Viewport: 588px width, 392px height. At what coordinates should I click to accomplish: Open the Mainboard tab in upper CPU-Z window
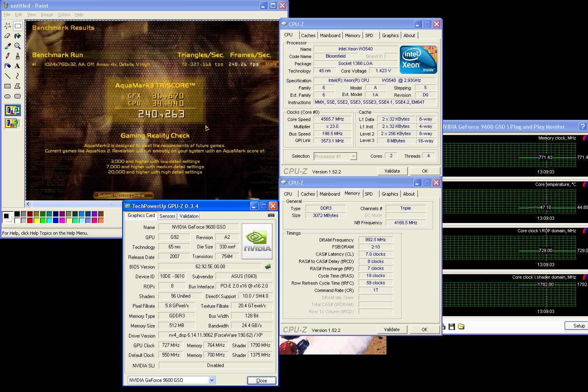(330, 35)
